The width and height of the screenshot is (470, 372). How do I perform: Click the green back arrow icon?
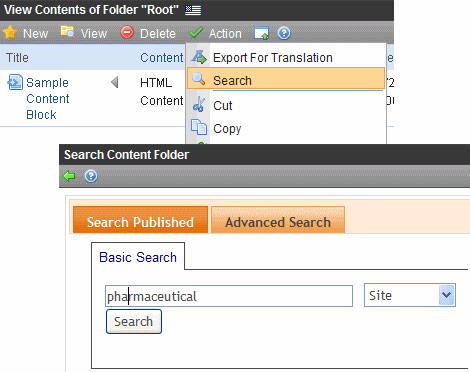pyautogui.click(x=69, y=176)
